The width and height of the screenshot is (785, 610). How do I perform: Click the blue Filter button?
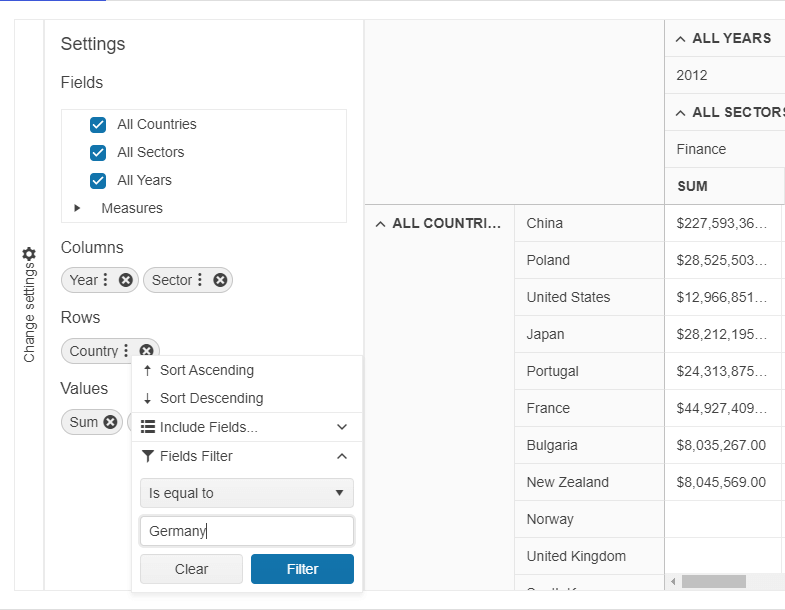(302, 569)
